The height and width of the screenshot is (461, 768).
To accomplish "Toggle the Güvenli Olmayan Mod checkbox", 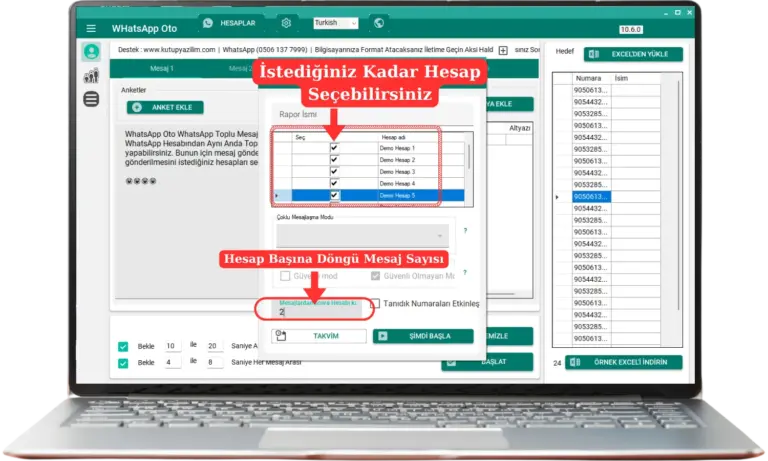I will [x=375, y=276].
